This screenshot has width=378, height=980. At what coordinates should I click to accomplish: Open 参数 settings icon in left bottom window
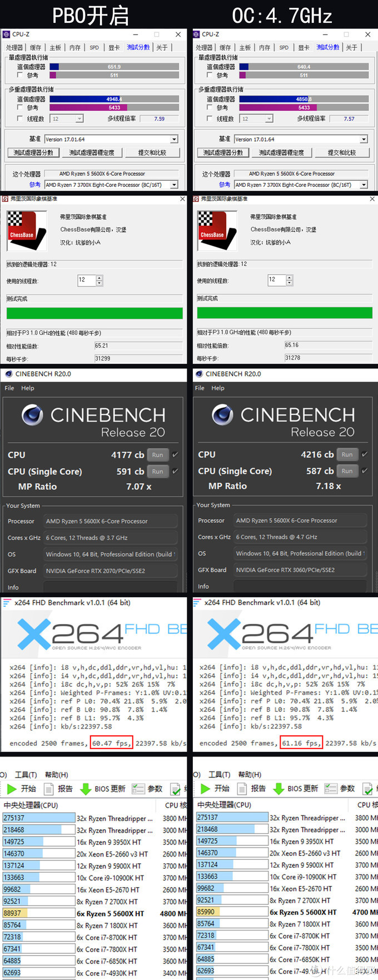[x=138, y=789]
